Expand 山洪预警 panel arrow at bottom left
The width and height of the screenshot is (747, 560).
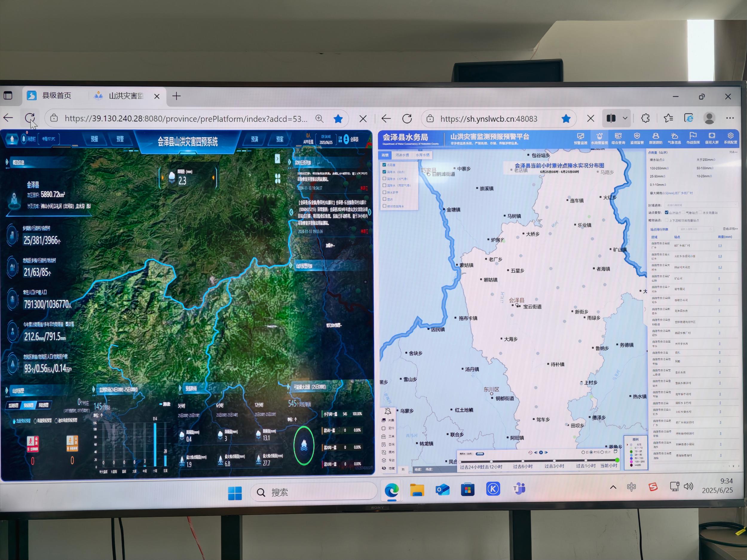coord(7,391)
